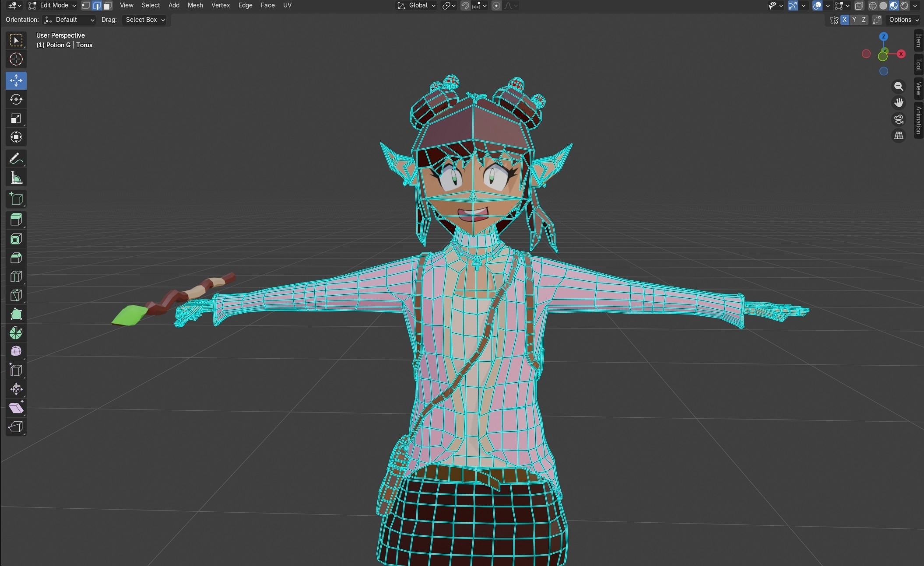Open the Edit Mode dropdown
Image resolution: width=924 pixels, height=566 pixels.
click(52, 6)
